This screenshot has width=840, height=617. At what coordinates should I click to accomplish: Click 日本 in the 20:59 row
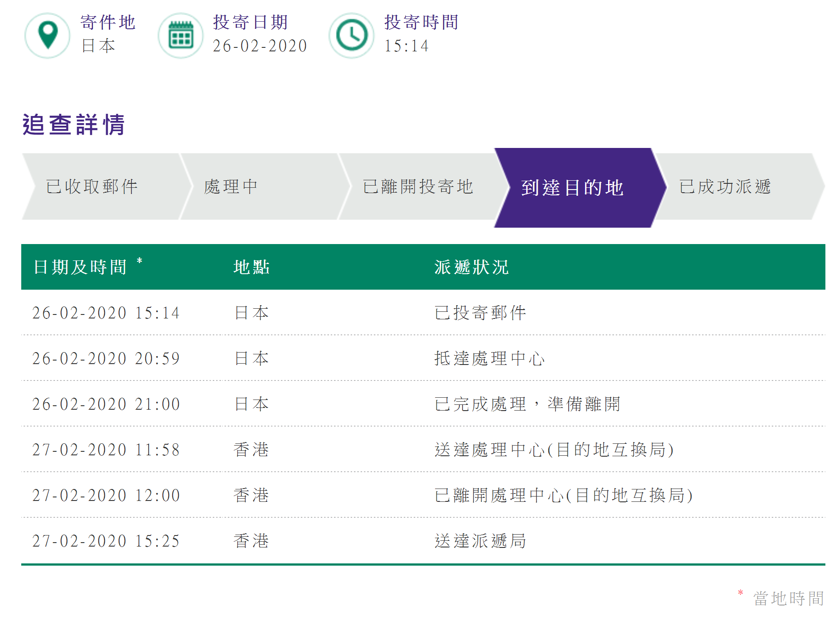pos(251,358)
